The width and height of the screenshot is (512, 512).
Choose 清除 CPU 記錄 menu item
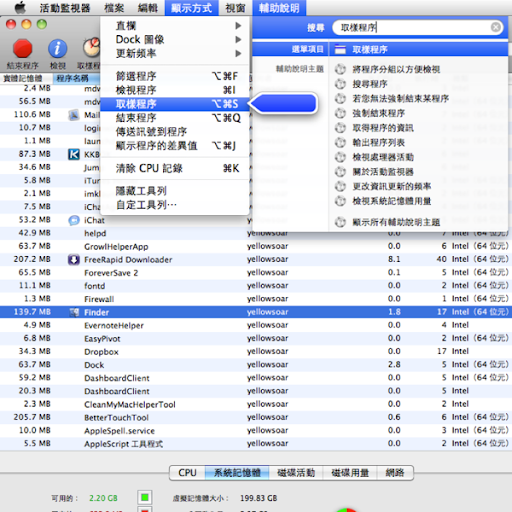175,168
